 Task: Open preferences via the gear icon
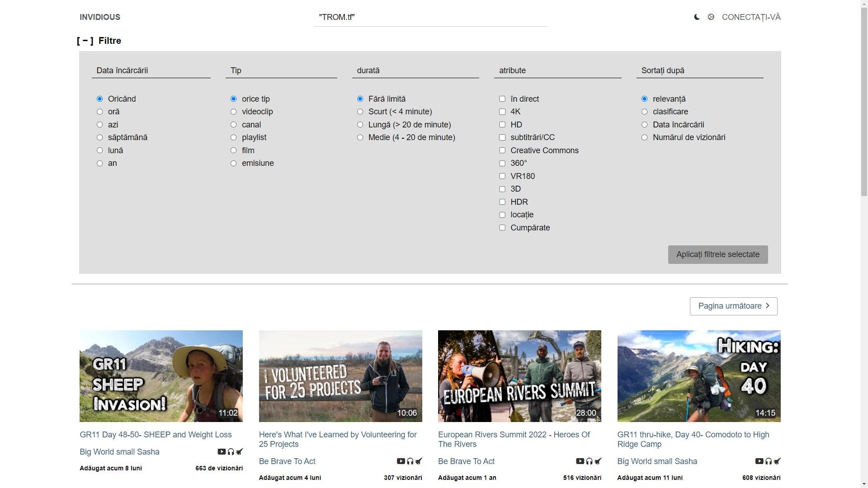coord(711,17)
